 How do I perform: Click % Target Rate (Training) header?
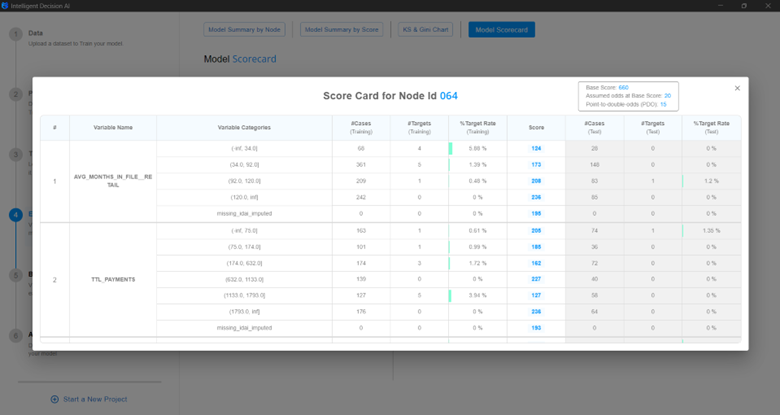pos(478,127)
